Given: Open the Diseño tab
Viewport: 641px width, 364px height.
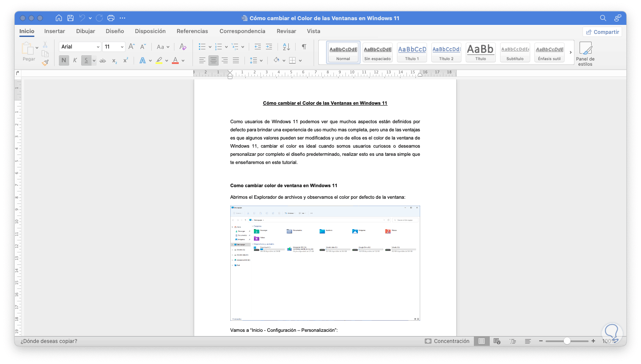Looking at the screenshot, I should pyautogui.click(x=115, y=31).
